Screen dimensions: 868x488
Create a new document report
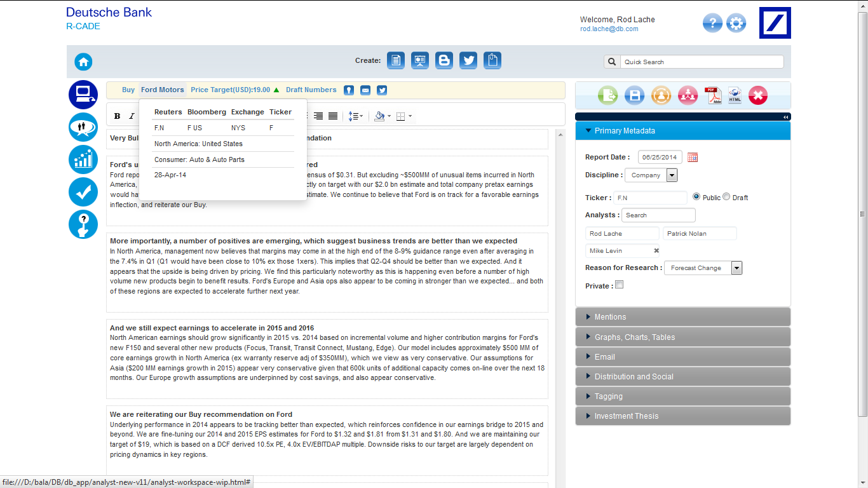click(396, 60)
